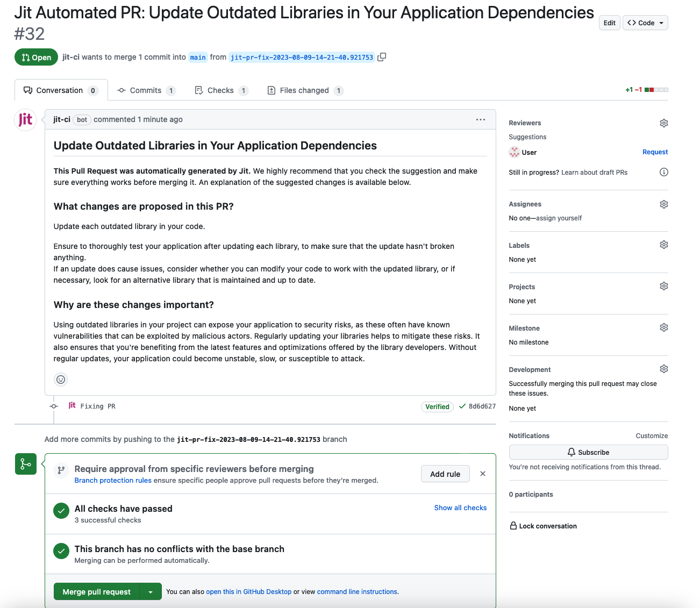Switch to the Checks tab
Viewport: 700px width, 608px height.
pos(221,90)
